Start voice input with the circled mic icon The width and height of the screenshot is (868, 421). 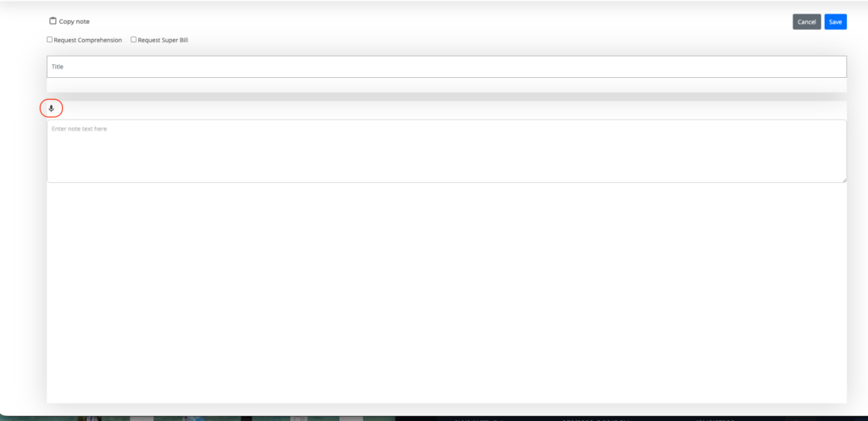[52, 109]
